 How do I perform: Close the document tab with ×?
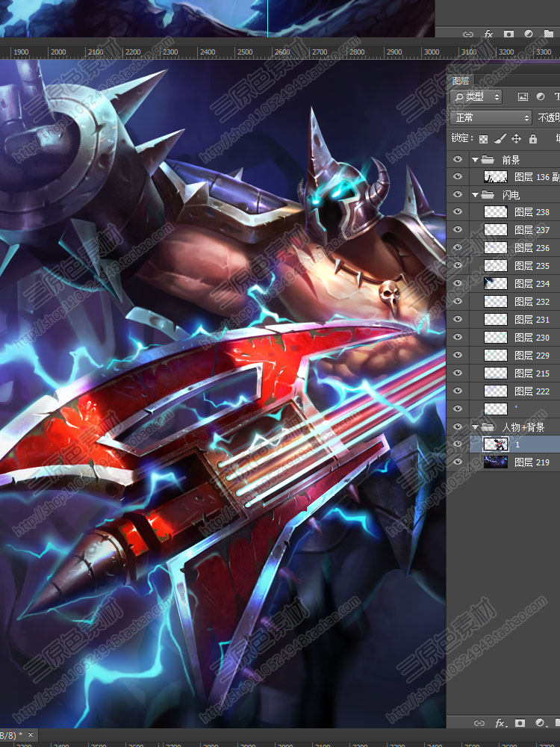(31, 734)
